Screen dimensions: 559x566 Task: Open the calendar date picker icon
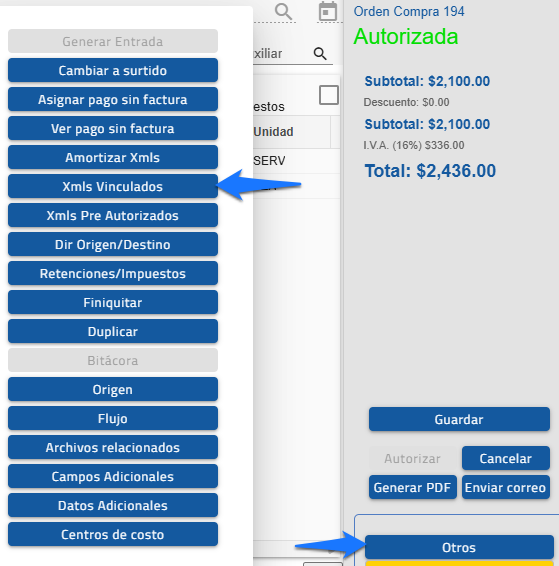tap(328, 11)
